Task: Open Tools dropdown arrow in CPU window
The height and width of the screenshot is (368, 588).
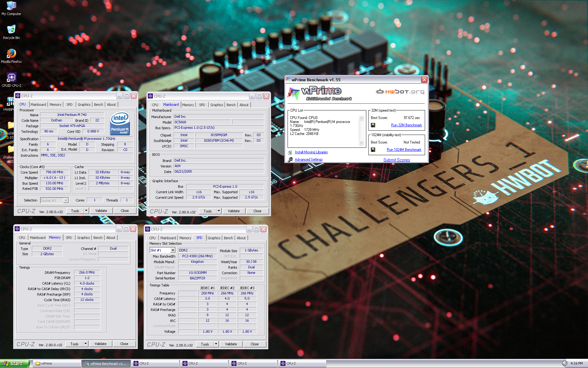Action: point(86,211)
